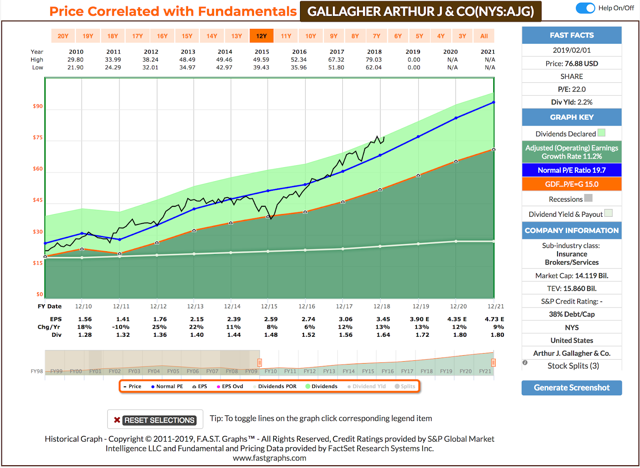Click the 38% Debt/Cap entry
640x468 pixels.
(x=571, y=314)
